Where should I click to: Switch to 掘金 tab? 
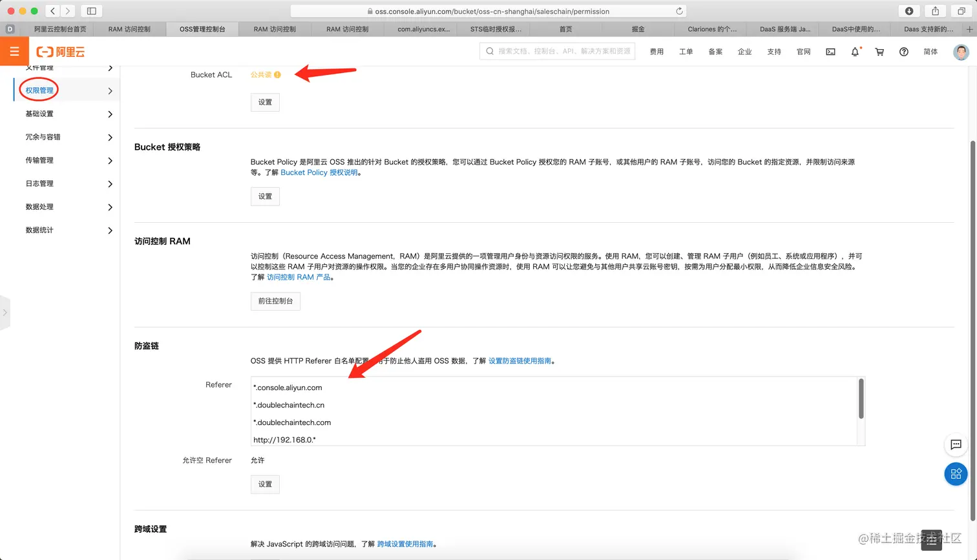pos(638,29)
